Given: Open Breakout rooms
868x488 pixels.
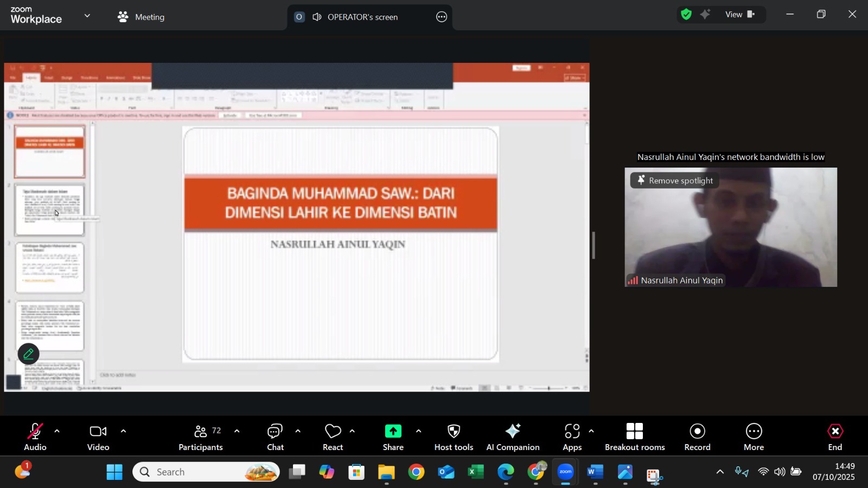Looking at the screenshot, I should point(635,436).
